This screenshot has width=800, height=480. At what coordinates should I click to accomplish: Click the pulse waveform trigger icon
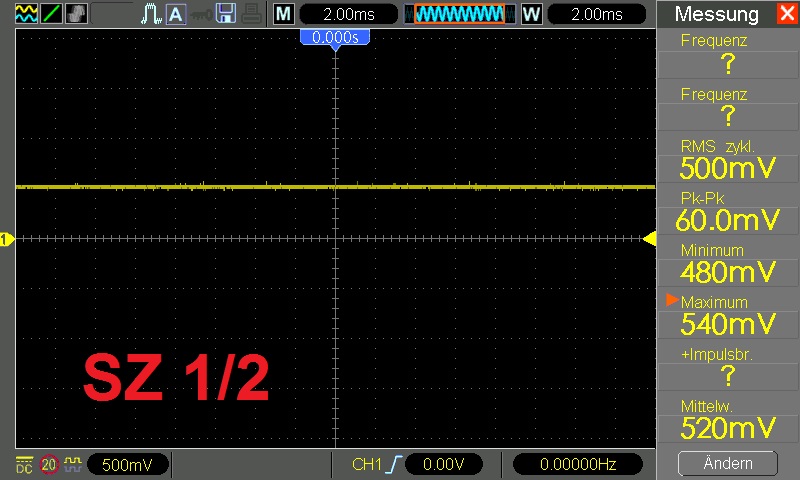[151, 14]
